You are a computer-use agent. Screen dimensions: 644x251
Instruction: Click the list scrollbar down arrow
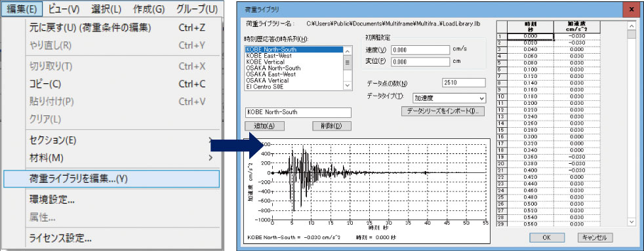[x=348, y=86]
